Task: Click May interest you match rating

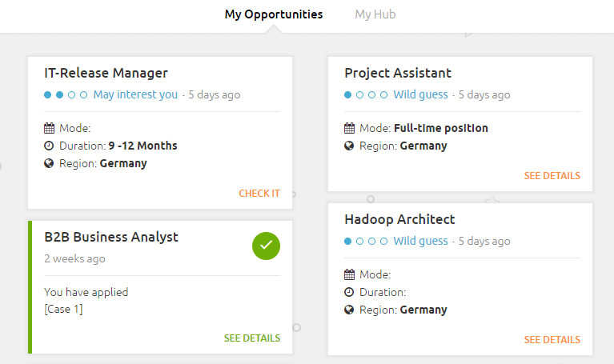Action: (135, 94)
